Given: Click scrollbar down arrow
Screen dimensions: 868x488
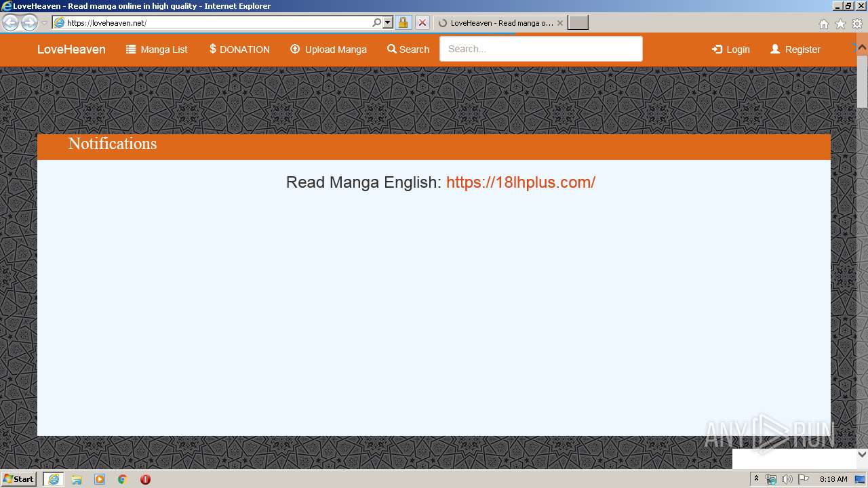Looking at the screenshot, I should click(x=862, y=455).
